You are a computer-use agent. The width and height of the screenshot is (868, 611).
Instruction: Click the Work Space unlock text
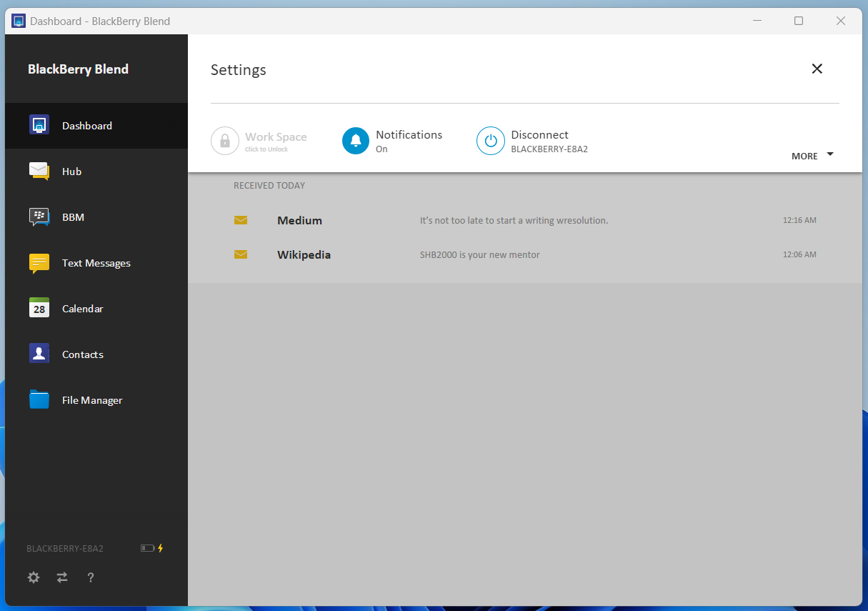(276, 141)
